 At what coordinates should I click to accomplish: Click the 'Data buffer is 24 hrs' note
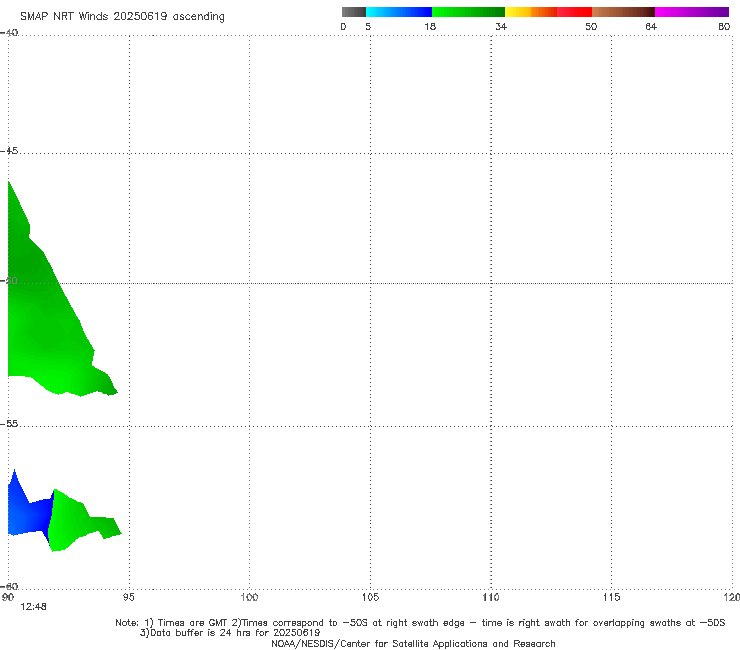point(230,633)
